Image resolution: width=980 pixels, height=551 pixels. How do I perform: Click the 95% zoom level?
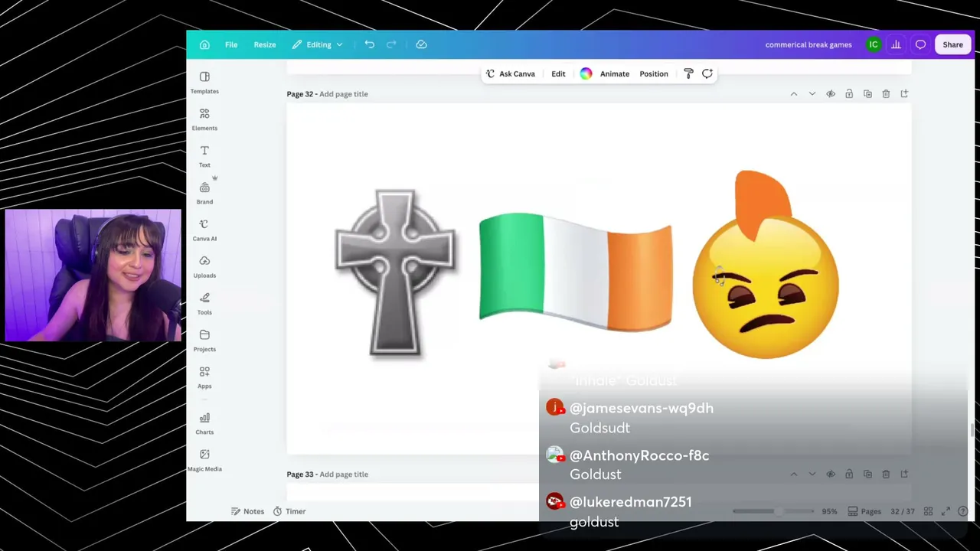click(x=829, y=511)
